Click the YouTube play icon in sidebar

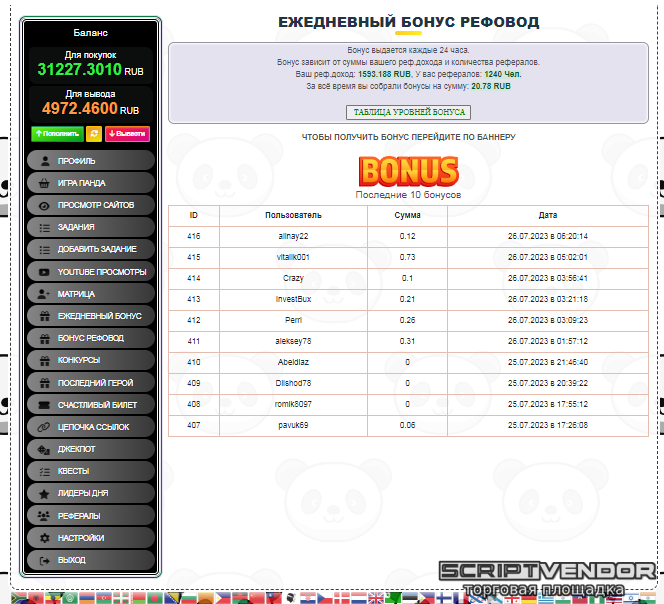click(44, 271)
